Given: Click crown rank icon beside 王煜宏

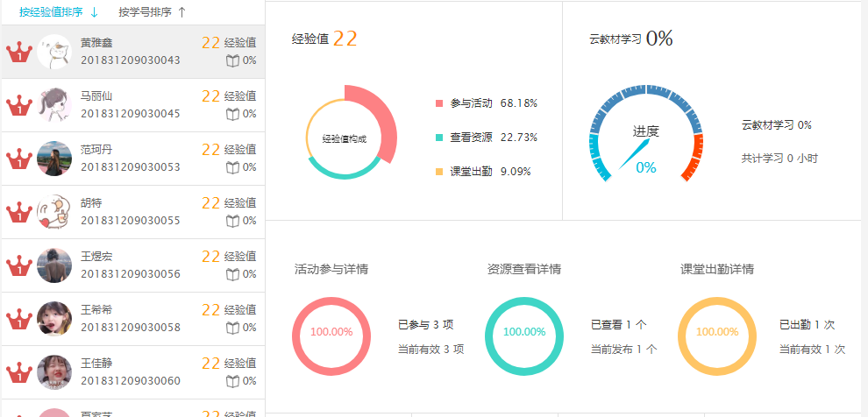Looking at the screenshot, I should tap(19, 265).
